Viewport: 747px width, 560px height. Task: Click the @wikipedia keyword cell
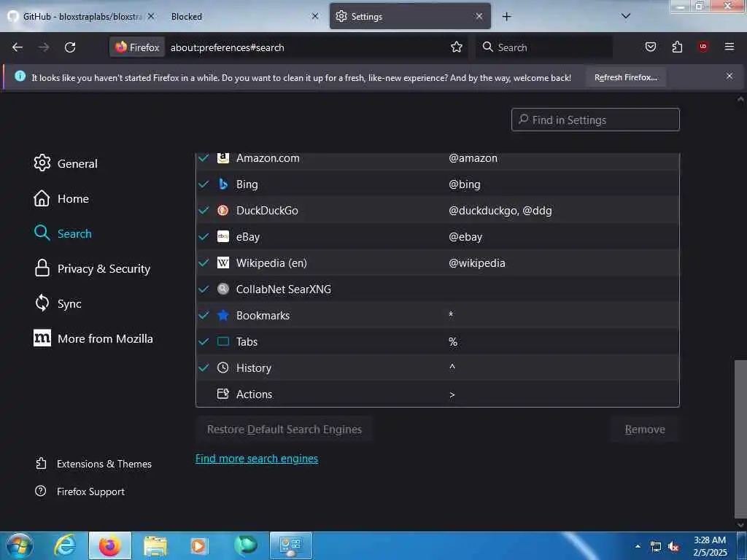(477, 262)
